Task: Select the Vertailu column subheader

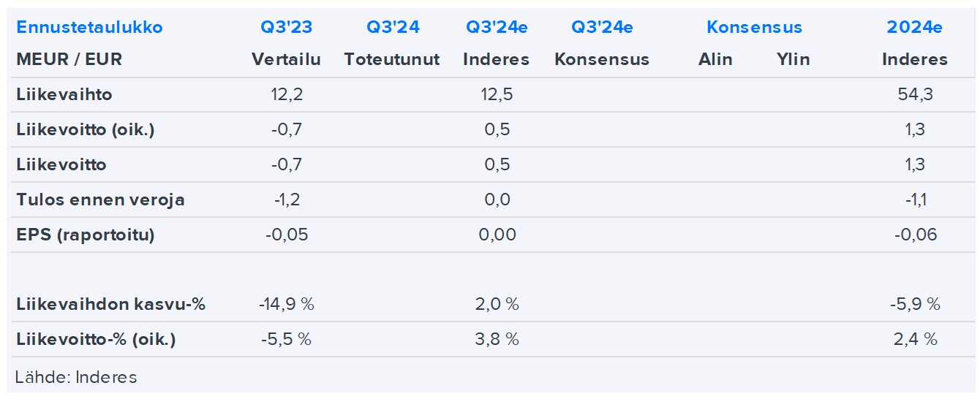Action: click(286, 60)
